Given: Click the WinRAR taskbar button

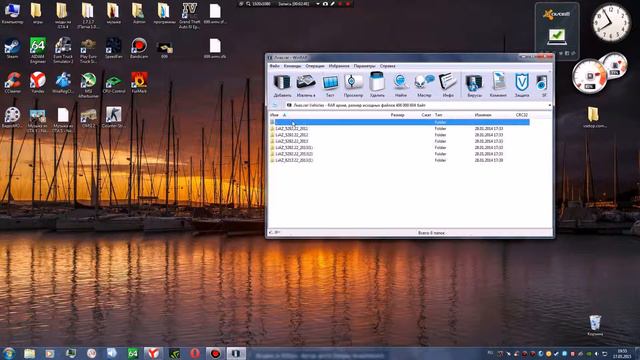Looking at the screenshot, I should pyautogui.click(x=236, y=353).
